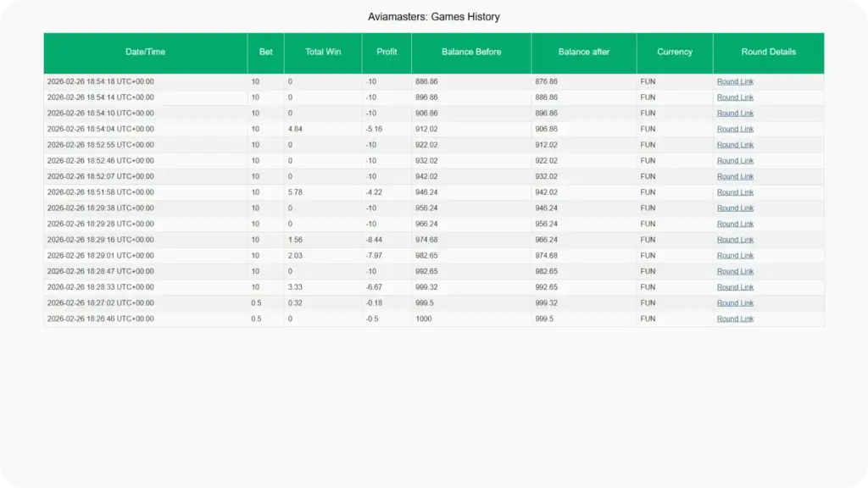Open Round Link for the 18:52:55 row
868x488 pixels.
(x=735, y=145)
